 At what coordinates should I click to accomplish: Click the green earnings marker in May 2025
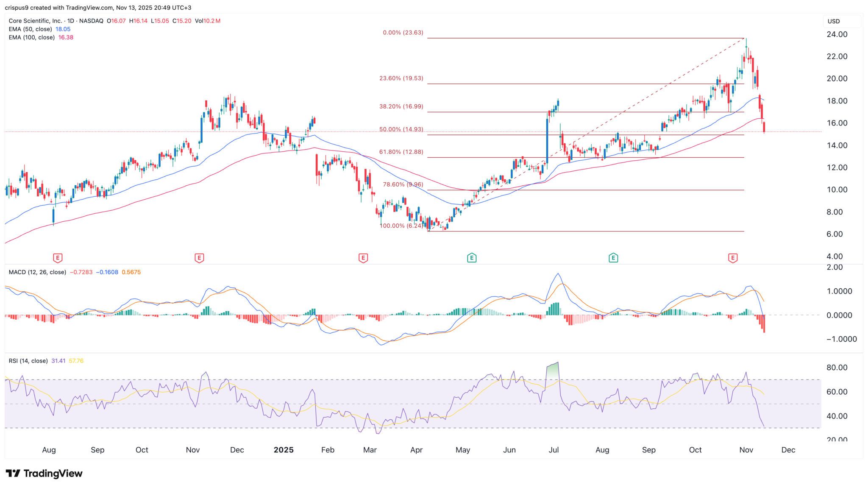click(x=472, y=257)
